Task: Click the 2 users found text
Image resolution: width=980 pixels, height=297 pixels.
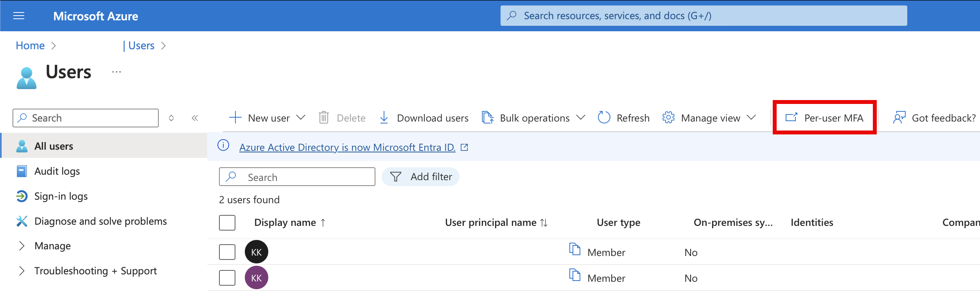Action: [x=249, y=200]
